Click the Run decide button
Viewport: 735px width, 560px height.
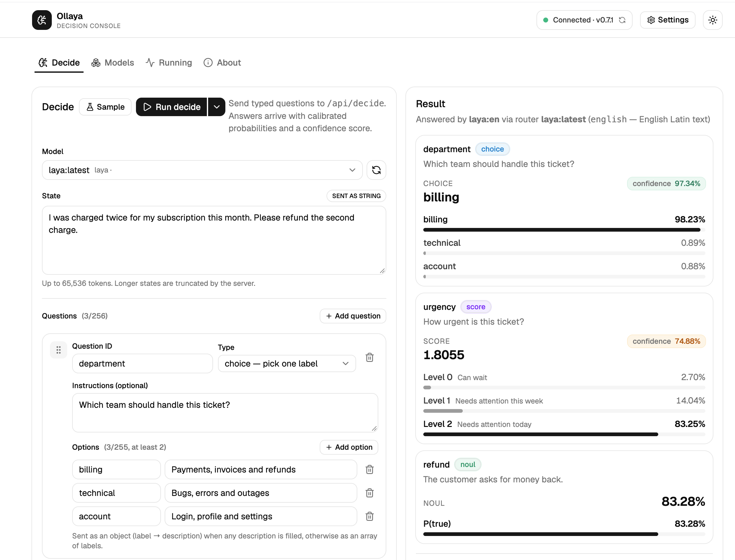point(171,107)
